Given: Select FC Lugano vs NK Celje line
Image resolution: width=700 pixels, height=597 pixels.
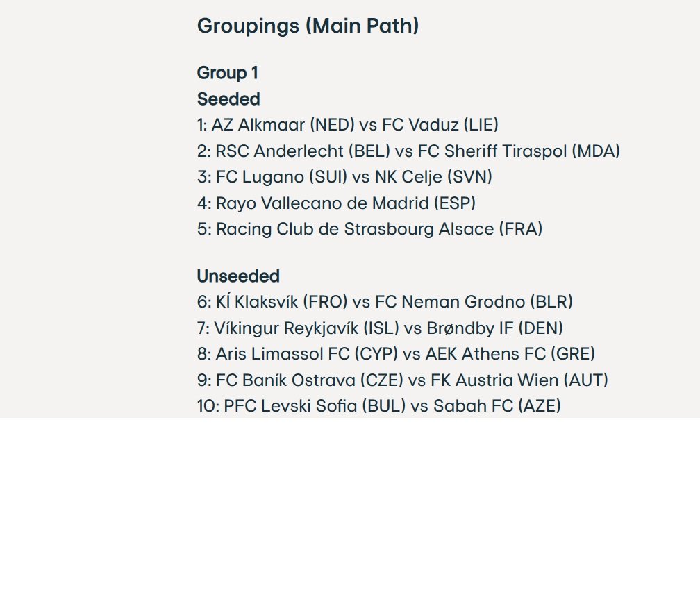Looking at the screenshot, I should (344, 177).
